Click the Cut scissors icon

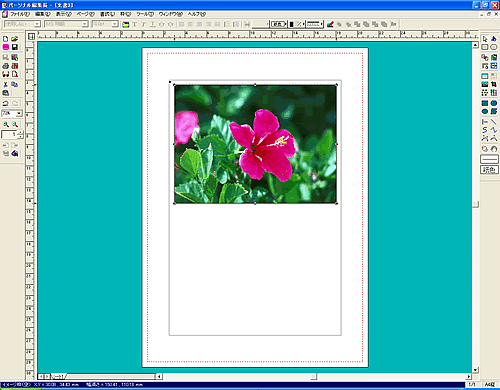click(6, 84)
